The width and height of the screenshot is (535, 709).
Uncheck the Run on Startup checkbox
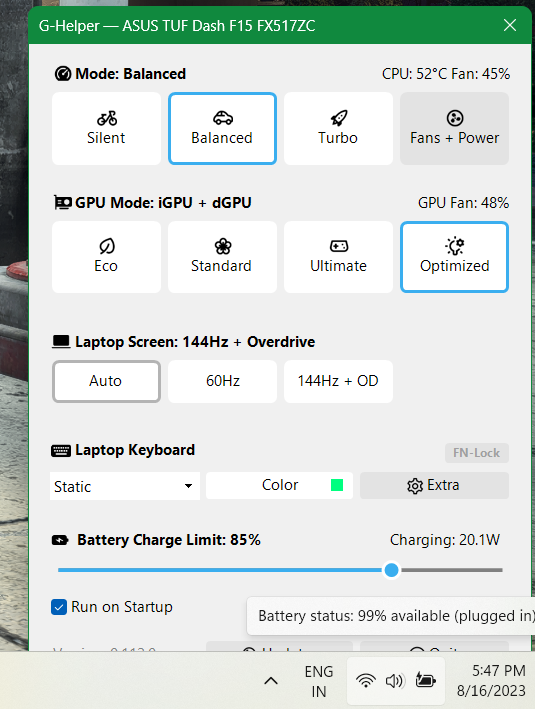59,607
